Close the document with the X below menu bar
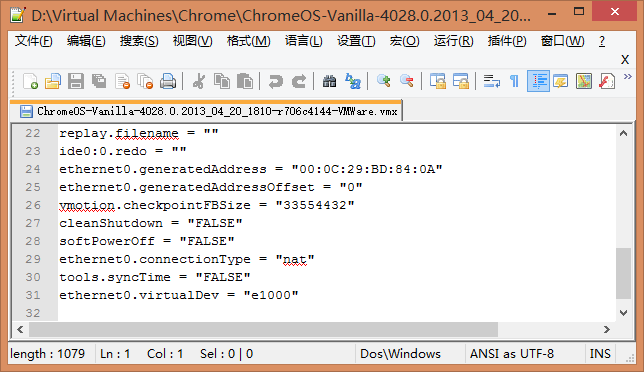Screen dimensions: 644x372 [x=625, y=60]
